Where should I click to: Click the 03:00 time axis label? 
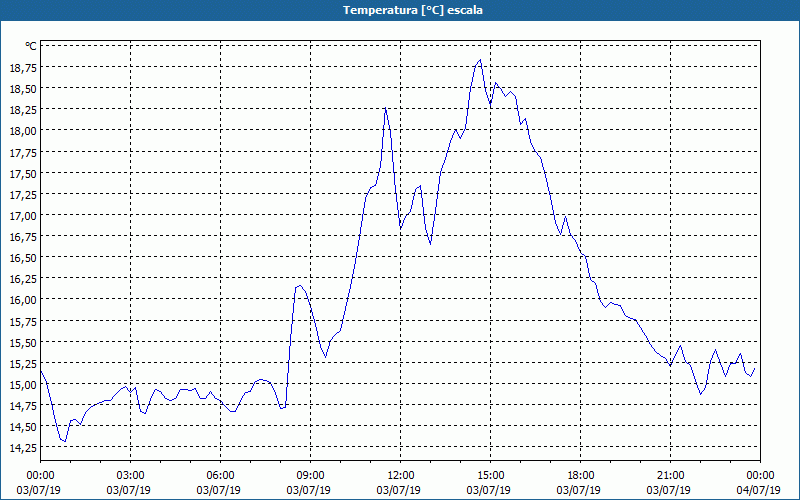[x=131, y=476]
